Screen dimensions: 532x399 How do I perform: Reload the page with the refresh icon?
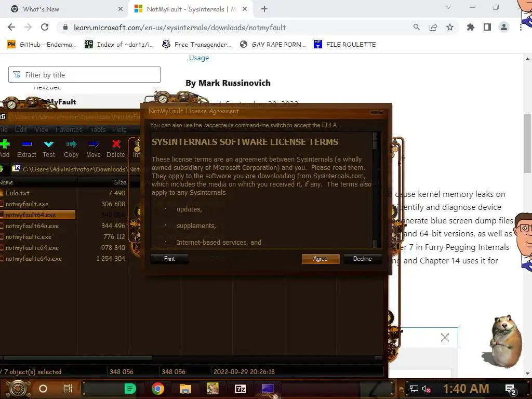45,27
